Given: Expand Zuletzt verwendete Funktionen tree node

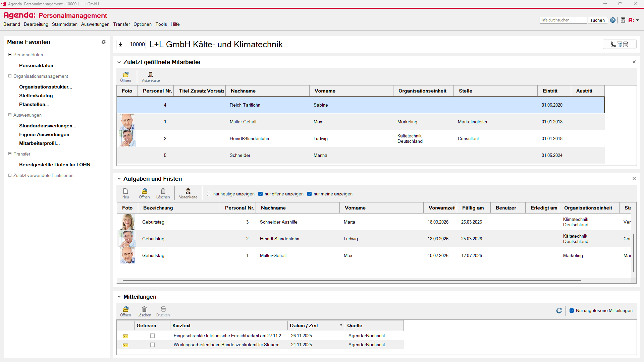Looking at the screenshot, I should (x=10, y=175).
